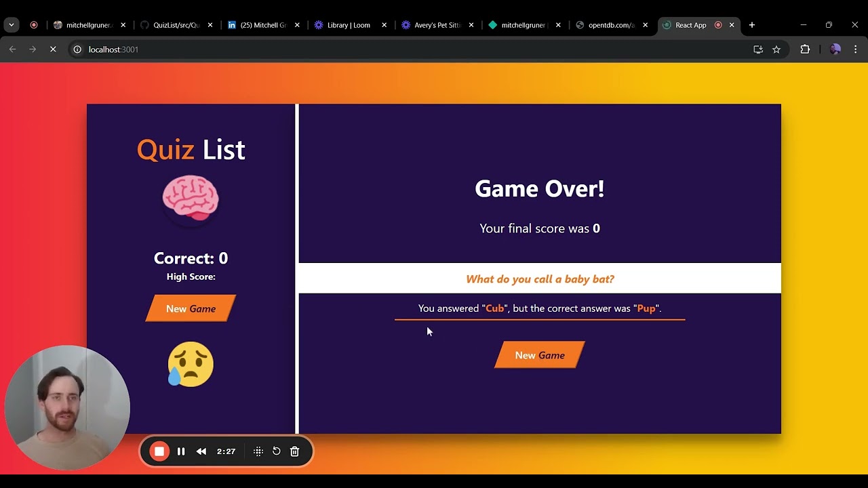The height and width of the screenshot is (488, 868).
Task: Click the brain logo emoji
Action: click(191, 199)
